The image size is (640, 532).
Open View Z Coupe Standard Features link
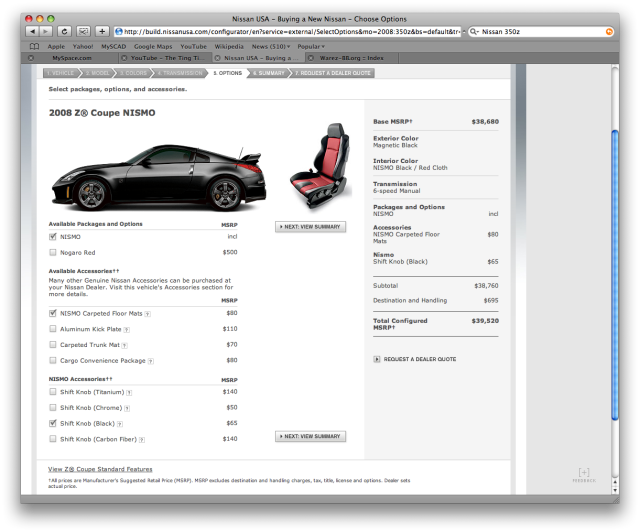[x=100, y=470]
